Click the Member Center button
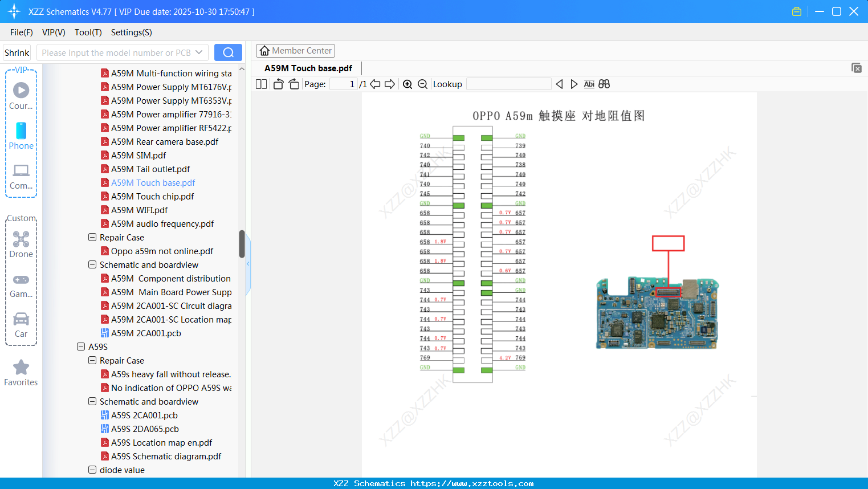Viewport: 868px width, 489px height. click(295, 51)
